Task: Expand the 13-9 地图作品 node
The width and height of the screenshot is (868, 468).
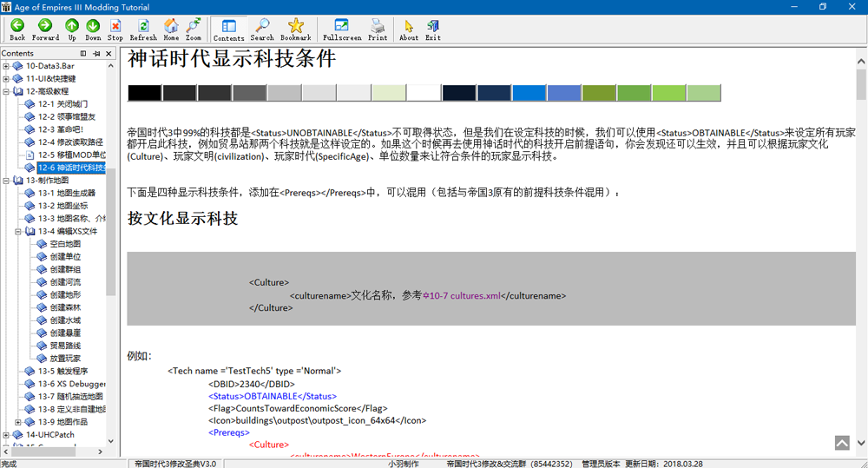Action: point(18,422)
